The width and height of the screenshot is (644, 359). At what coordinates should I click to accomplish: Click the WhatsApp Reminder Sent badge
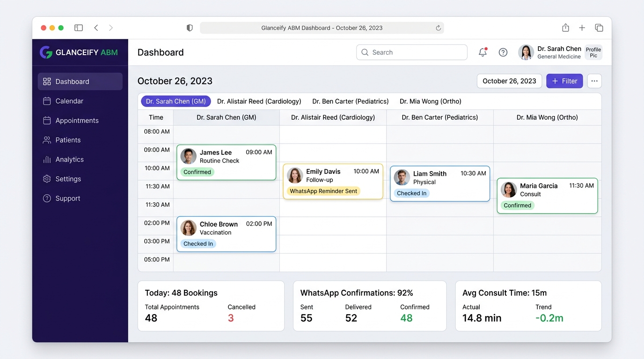[x=323, y=191]
